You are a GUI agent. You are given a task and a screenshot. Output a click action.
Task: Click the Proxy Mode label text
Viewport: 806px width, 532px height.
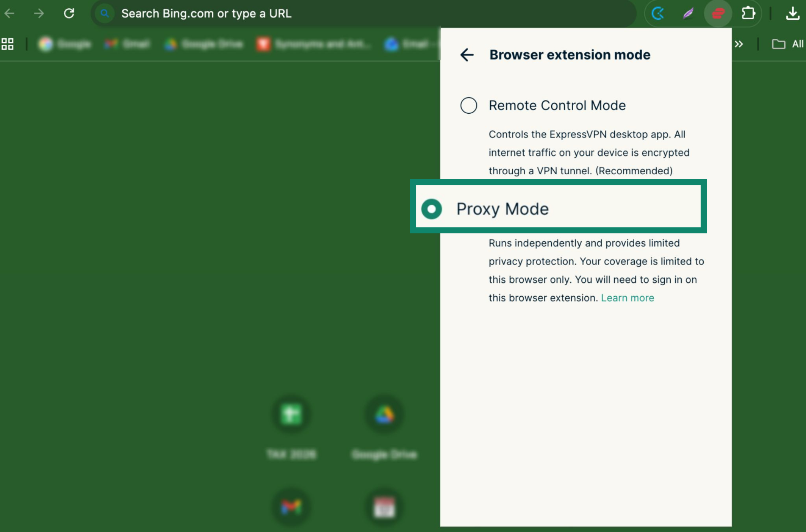[502, 209]
